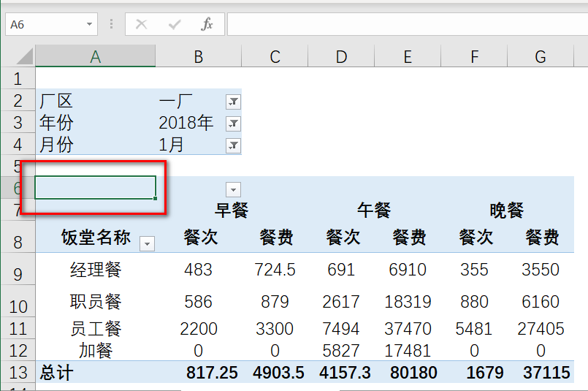Screen dimensions: 588x391
Task: Click the 职员餐 row label
Action: pyautogui.click(x=96, y=301)
